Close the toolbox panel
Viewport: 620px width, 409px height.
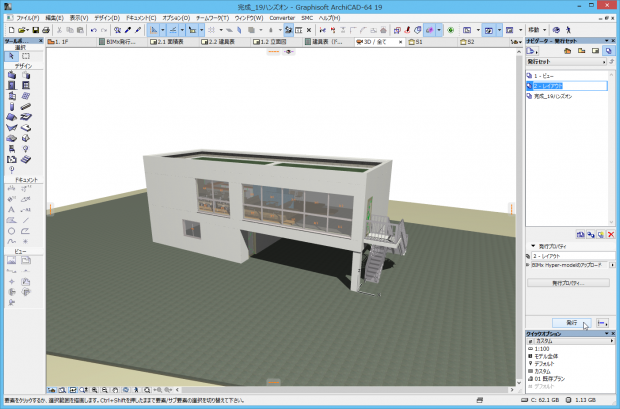coord(40,41)
